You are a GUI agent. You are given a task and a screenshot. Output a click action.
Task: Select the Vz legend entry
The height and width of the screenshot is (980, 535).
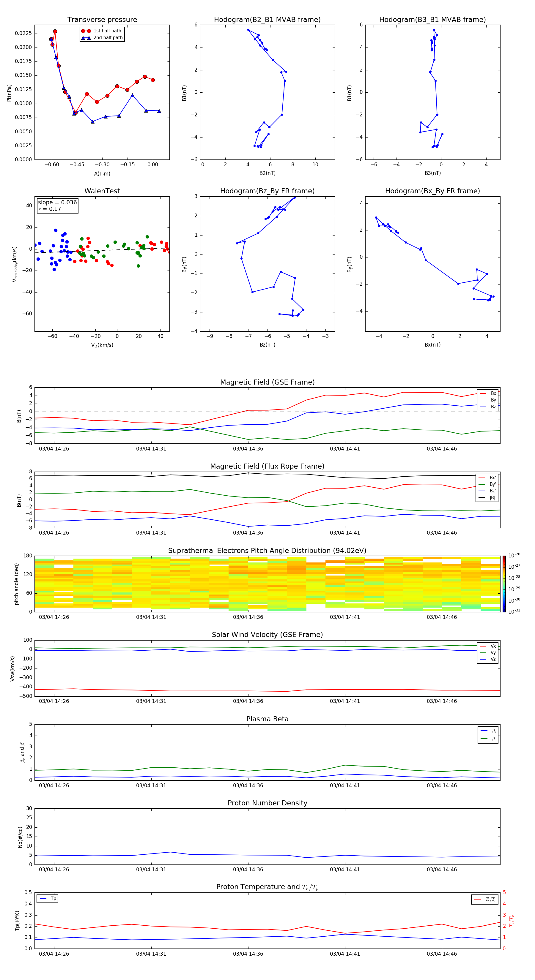click(488, 659)
